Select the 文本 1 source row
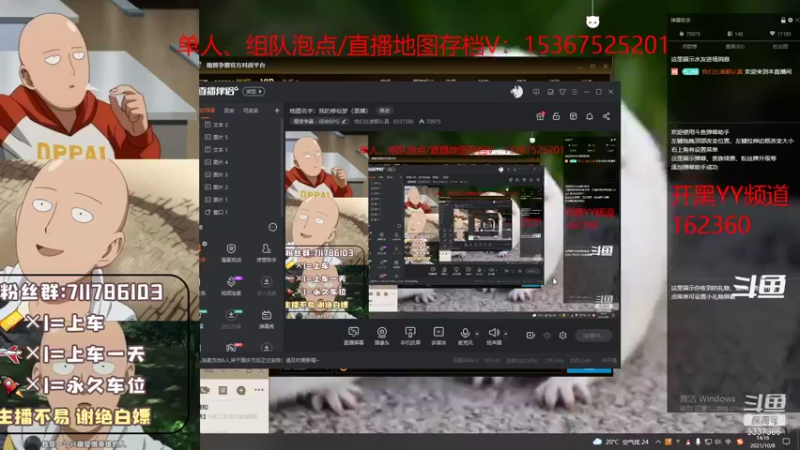800x450 pixels. click(240, 149)
